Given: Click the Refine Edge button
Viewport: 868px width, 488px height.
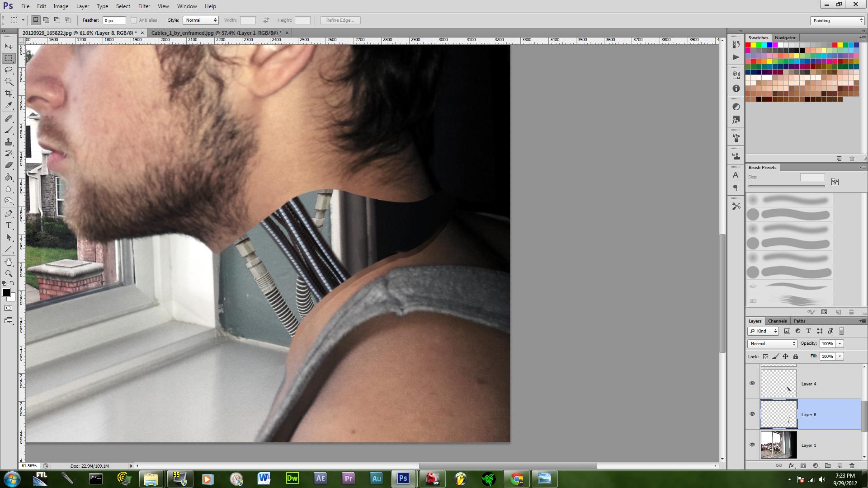Looking at the screenshot, I should point(340,20).
